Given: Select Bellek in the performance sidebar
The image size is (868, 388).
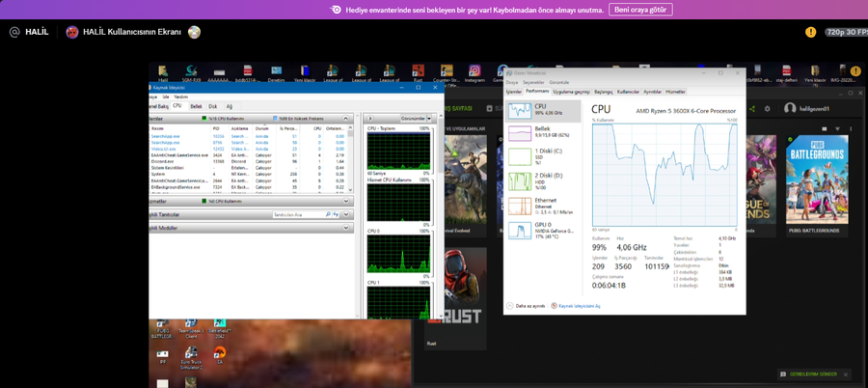Looking at the screenshot, I should (x=543, y=131).
